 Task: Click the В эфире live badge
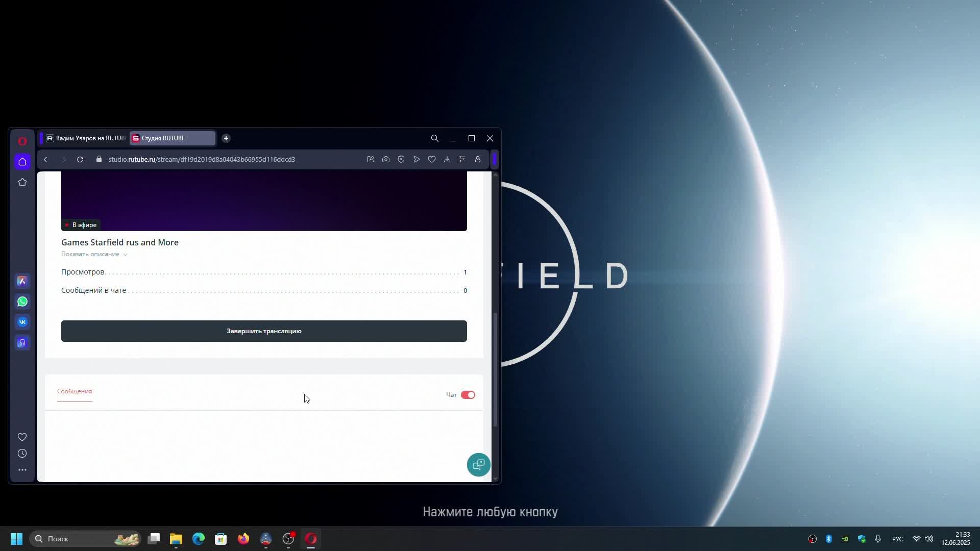pyautogui.click(x=81, y=225)
